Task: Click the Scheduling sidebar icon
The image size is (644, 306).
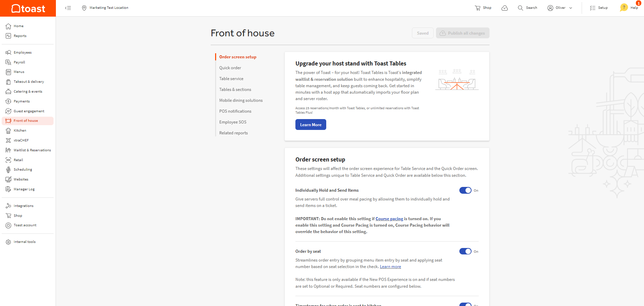Action: [x=8, y=170]
